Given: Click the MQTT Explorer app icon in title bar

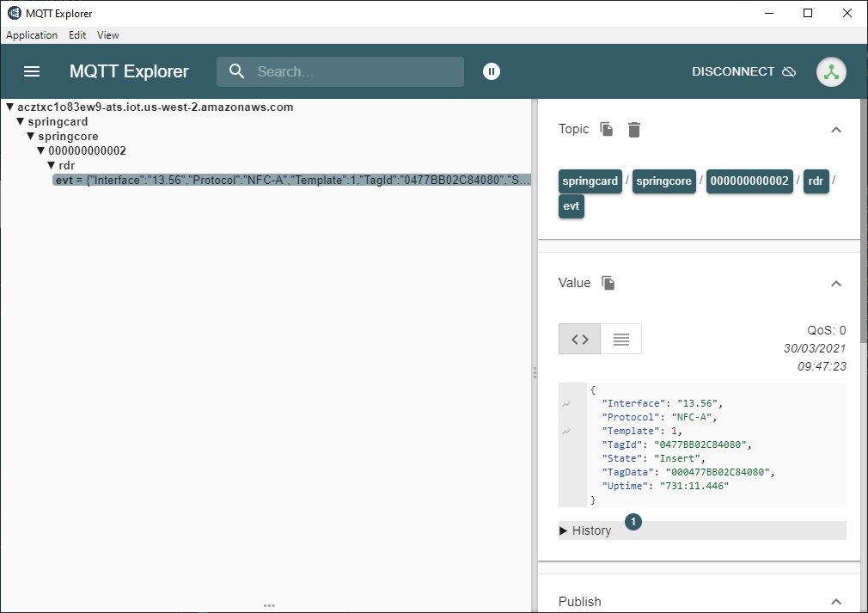Looking at the screenshot, I should pyautogui.click(x=14, y=13).
